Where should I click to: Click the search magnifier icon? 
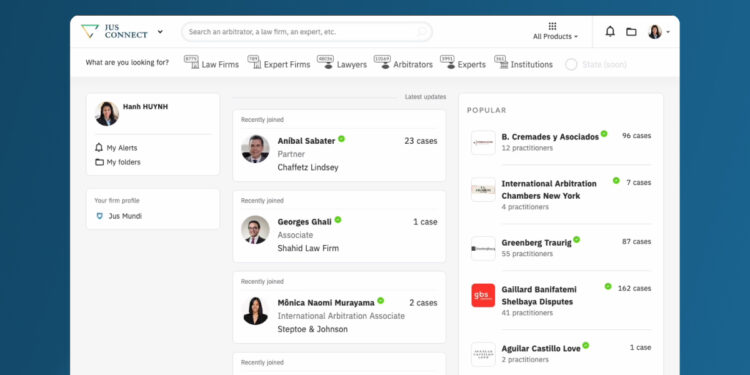click(x=421, y=32)
